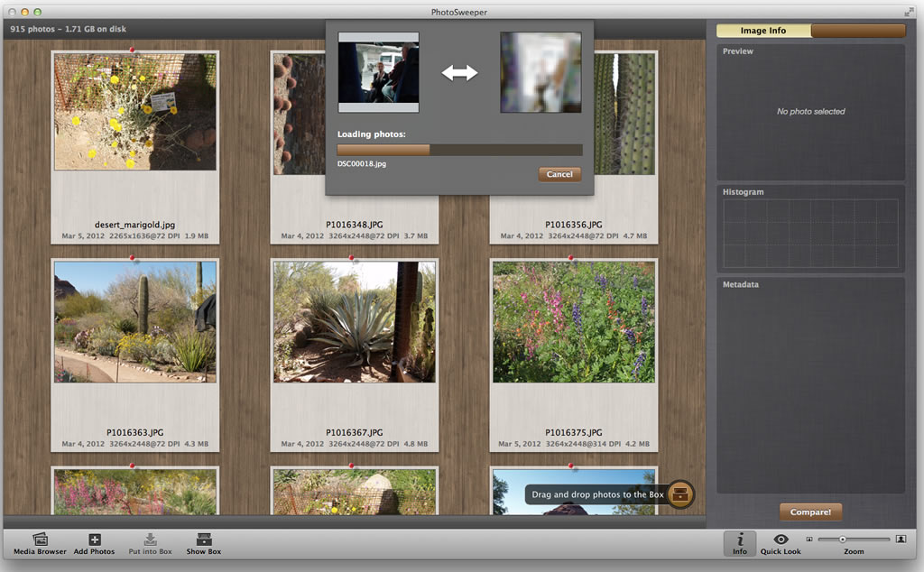
Task: Click the Zoom slider track
Action: point(854,540)
